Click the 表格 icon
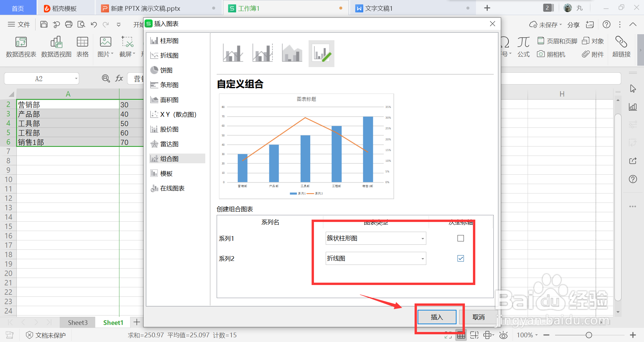The image size is (644, 342). (x=83, y=47)
